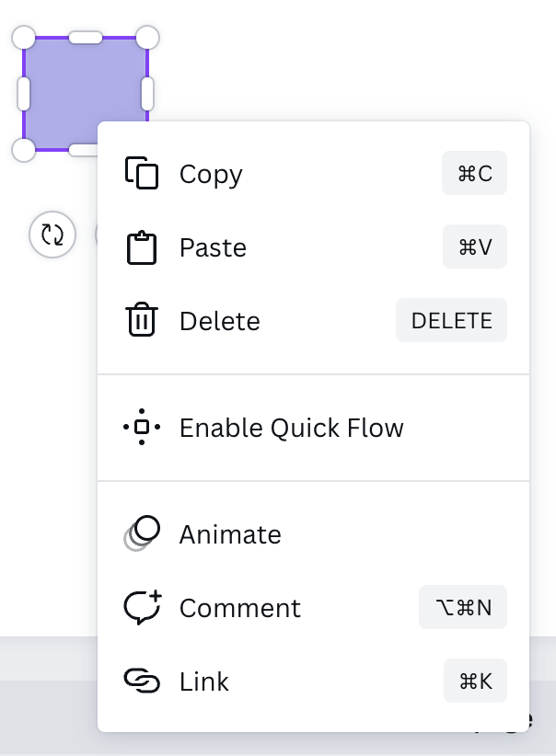Click the Delete trash can icon

pos(142,319)
